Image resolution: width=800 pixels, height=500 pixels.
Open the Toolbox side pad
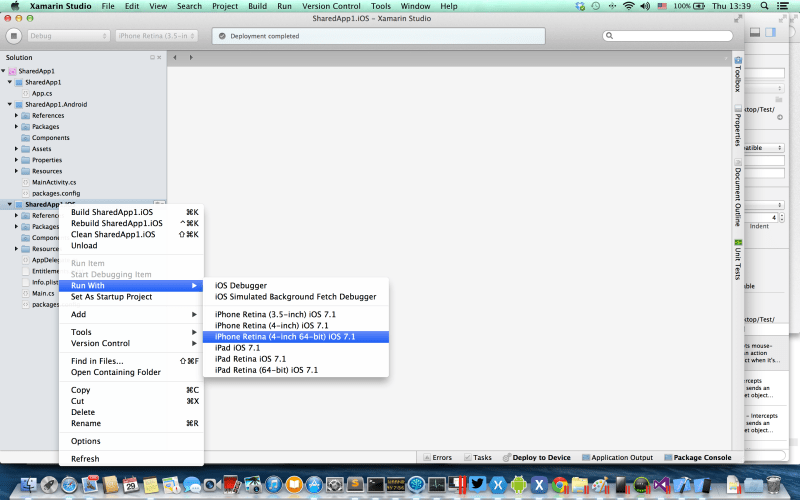738,74
